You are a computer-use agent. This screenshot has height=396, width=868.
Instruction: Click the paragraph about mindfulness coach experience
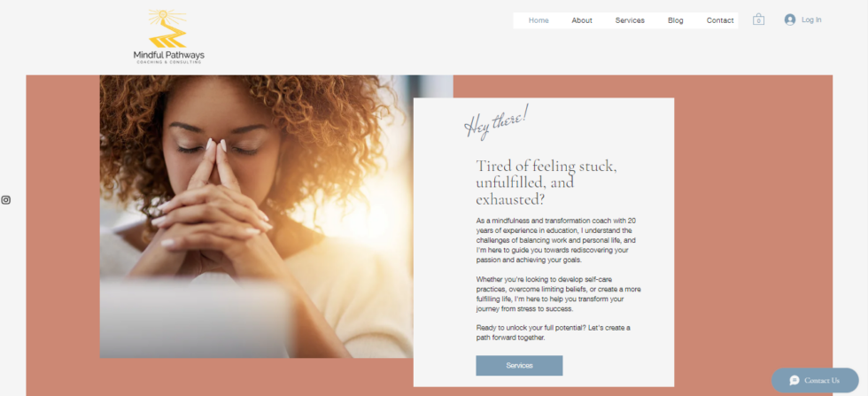[x=556, y=240]
